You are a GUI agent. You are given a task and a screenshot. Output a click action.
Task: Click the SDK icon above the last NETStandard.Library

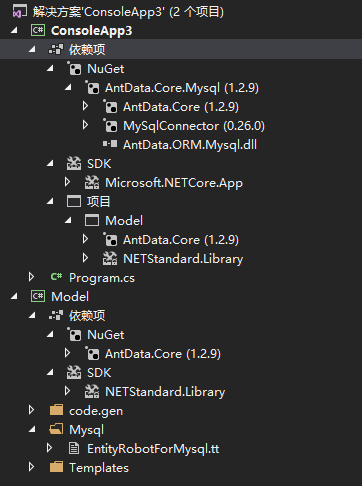(74, 372)
